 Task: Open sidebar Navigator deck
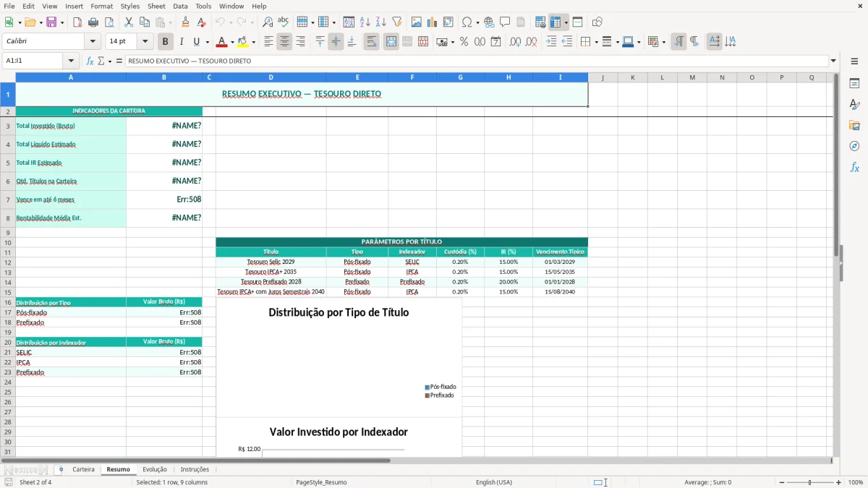854,146
